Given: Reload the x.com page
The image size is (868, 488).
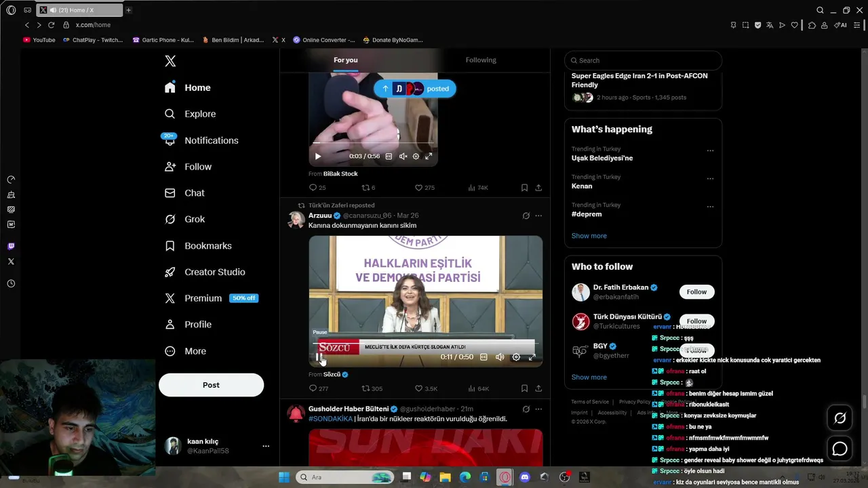Looking at the screenshot, I should coord(51,25).
